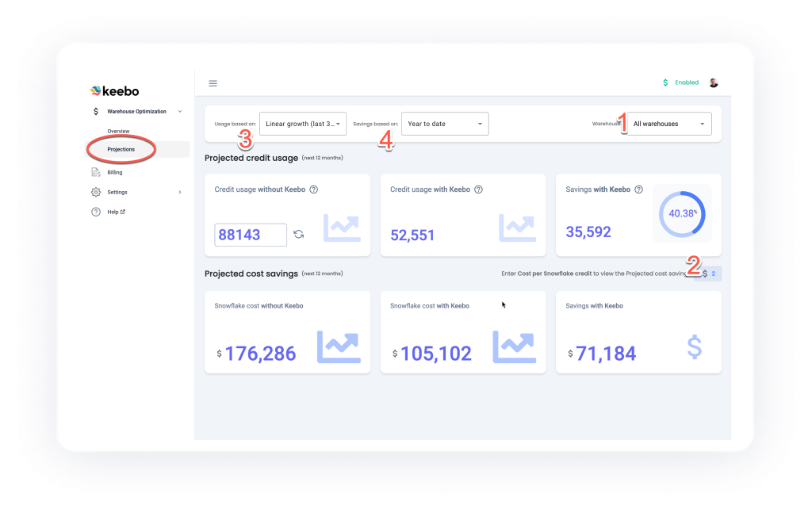Click the Projected cost savings heading
Image resolution: width=812 pixels, height=509 pixels.
tap(251, 274)
